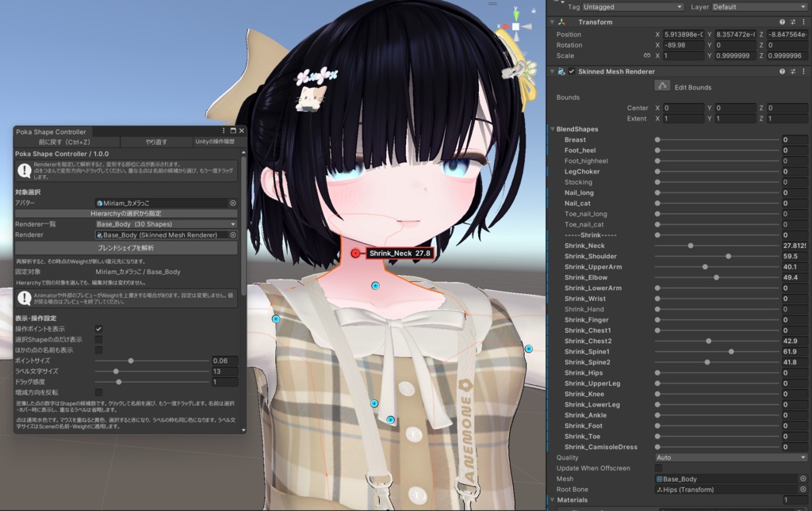This screenshot has height=511, width=812.
Task: Select the blue control point on the neck
Action: (x=375, y=285)
